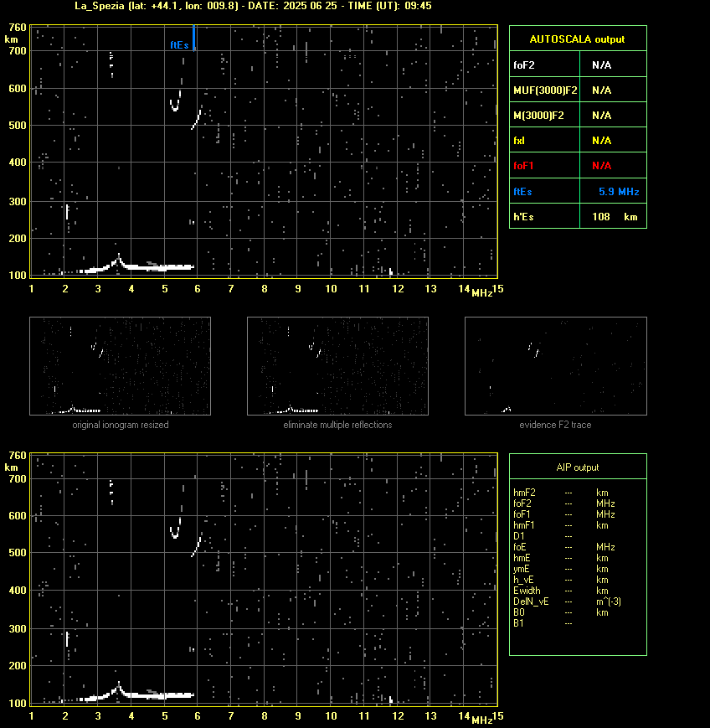The height and width of the screenshot is (728, 710).
Task: Click the '5.9 MHz' ftEs value
Action: coord(619,192)
